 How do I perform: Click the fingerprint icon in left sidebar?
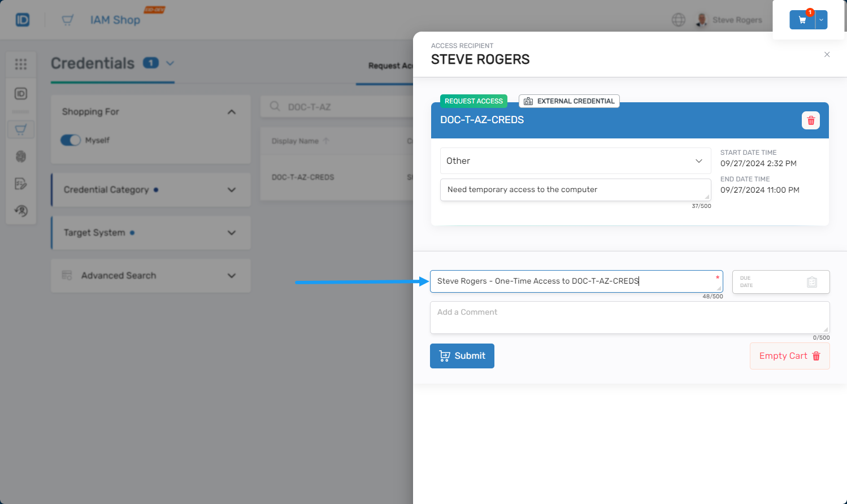point(21,157)
